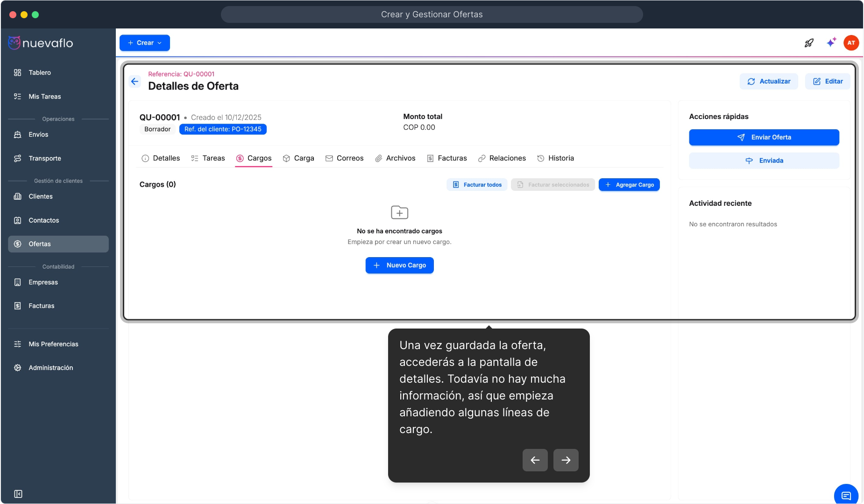Viewport: 864px width, 504px height.
Task: Open the AI sparkle assistant icon
Action: click(831, 43)
